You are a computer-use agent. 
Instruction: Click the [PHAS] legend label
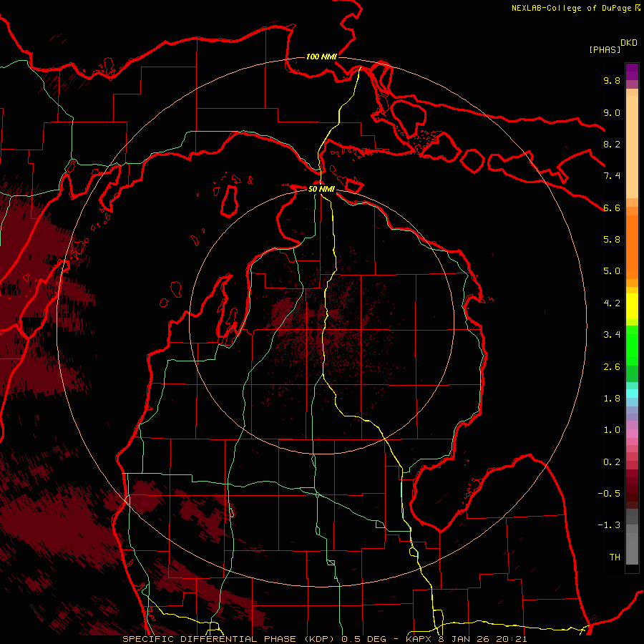click(x=605, y=49)
